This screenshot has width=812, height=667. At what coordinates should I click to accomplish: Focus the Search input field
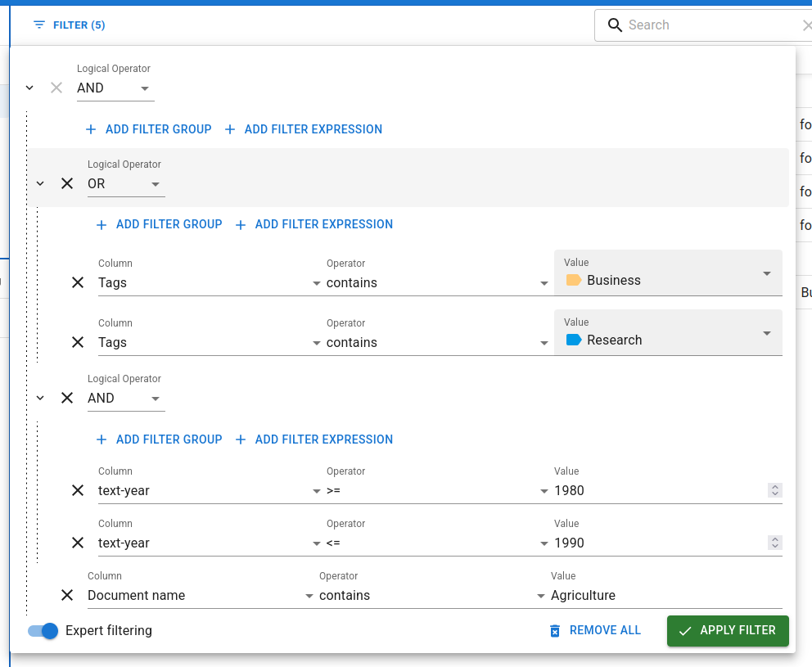click(x=710, y=25)
